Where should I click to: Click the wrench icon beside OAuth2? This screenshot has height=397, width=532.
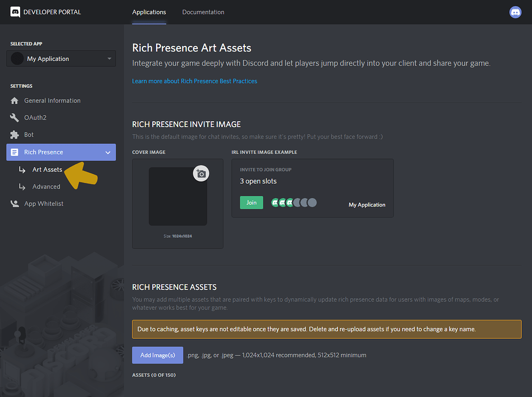coord(15,117)
